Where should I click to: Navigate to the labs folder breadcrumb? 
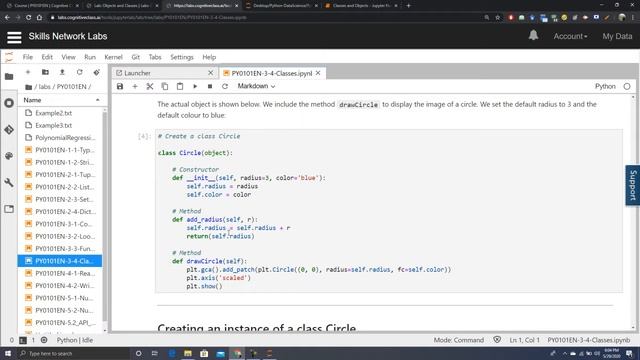44,87
